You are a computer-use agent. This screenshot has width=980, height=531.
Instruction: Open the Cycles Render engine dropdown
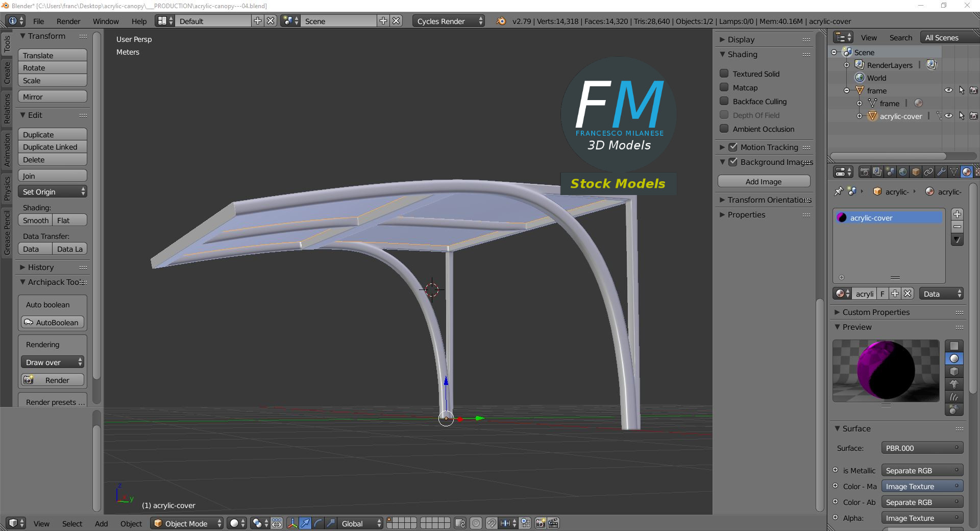(x=448, y=21)
